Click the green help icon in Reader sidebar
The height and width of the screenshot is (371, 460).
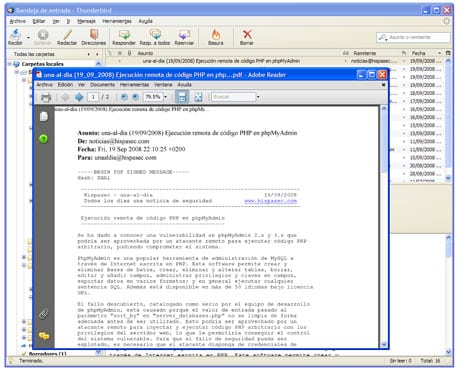pyautogui.click(x=43, y=139)
